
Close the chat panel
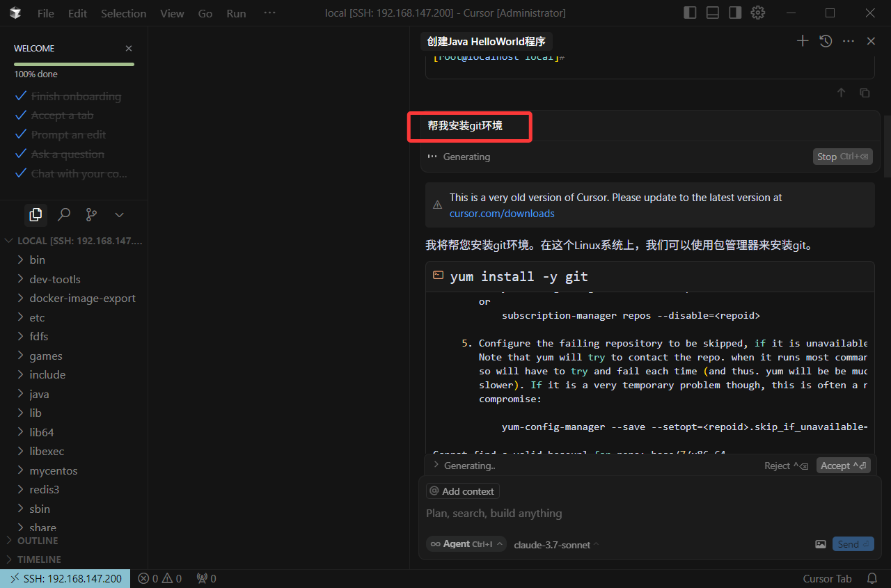871,41
